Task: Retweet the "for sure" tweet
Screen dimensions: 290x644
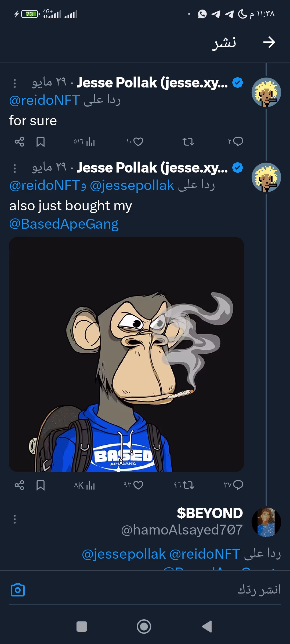Action: pyautogui.click(x=188, y=142)
